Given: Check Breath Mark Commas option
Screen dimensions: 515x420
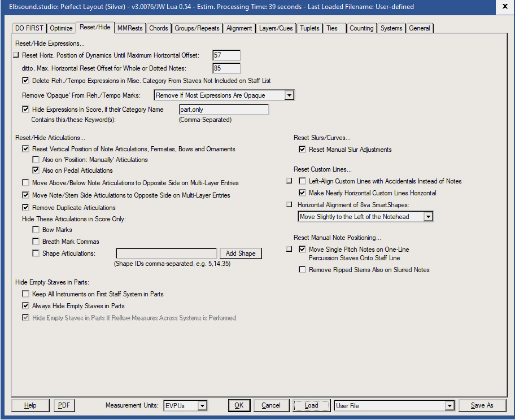Looking at the screenshot, I should (x=37, y=241).
